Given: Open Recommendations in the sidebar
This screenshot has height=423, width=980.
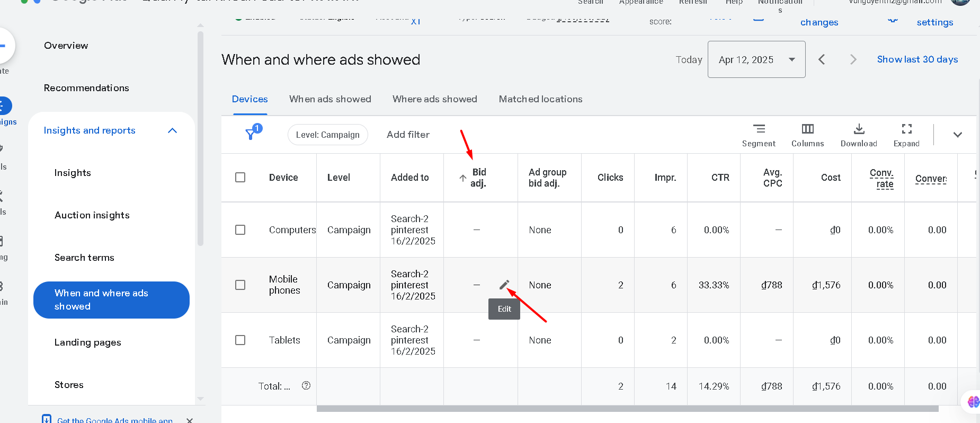Looking at the screenshot, I should coord(86,88).
